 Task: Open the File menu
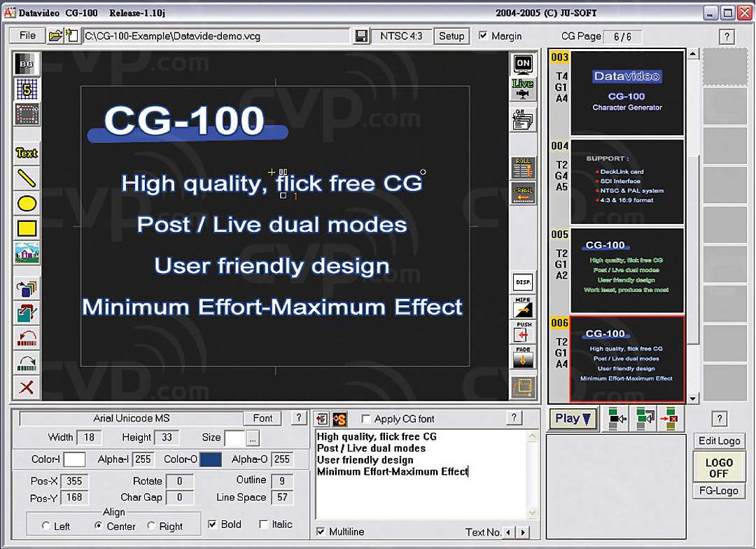click(26, 35)
